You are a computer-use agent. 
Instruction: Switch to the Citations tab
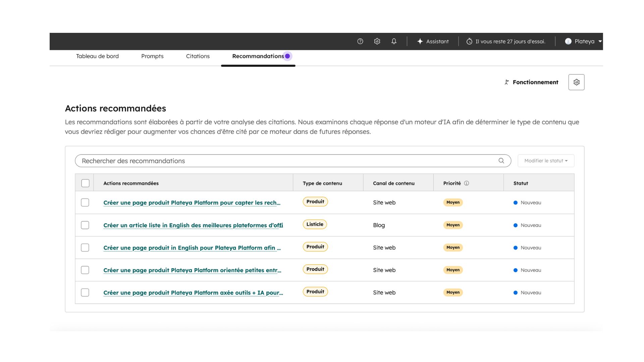click(198, 56)
